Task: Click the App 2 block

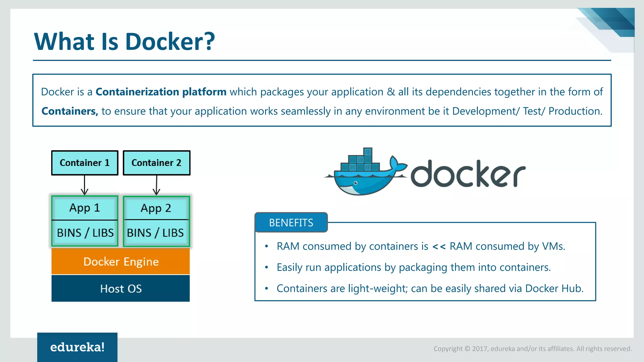Action: [157, 208]
